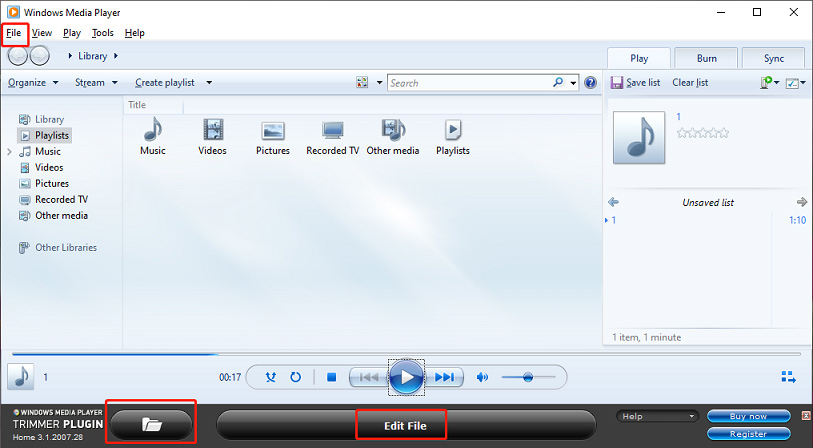Open the playlist device options icon
The image size is (813, 448).
pyautogui.click(x=769, y=82)
